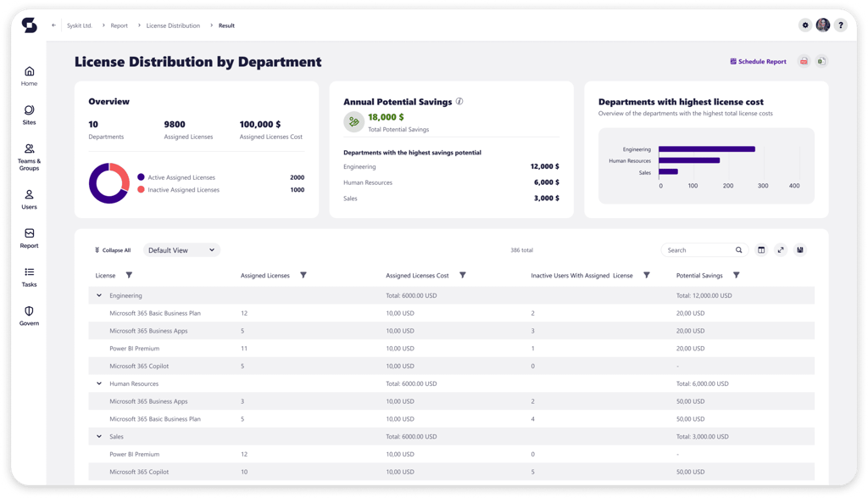Export report to Excel icon
Screen dimensions: 868x498
pyautogui.click(x=821, y=61)
